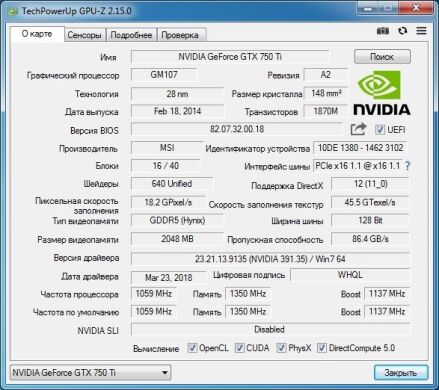Click the texture fillrate 45.5 GTexel/s
The image size is (439, 390).
(370, 202)
